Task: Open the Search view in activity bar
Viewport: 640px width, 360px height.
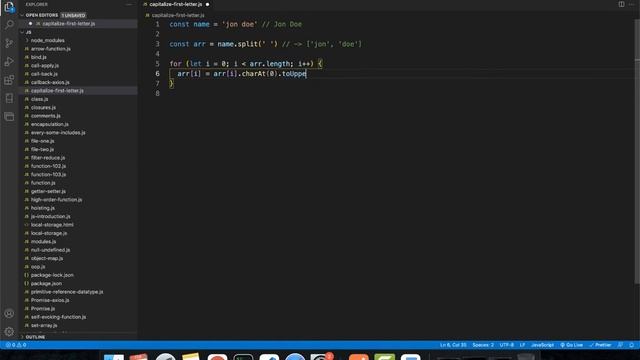Action: [x=9, y=25]
